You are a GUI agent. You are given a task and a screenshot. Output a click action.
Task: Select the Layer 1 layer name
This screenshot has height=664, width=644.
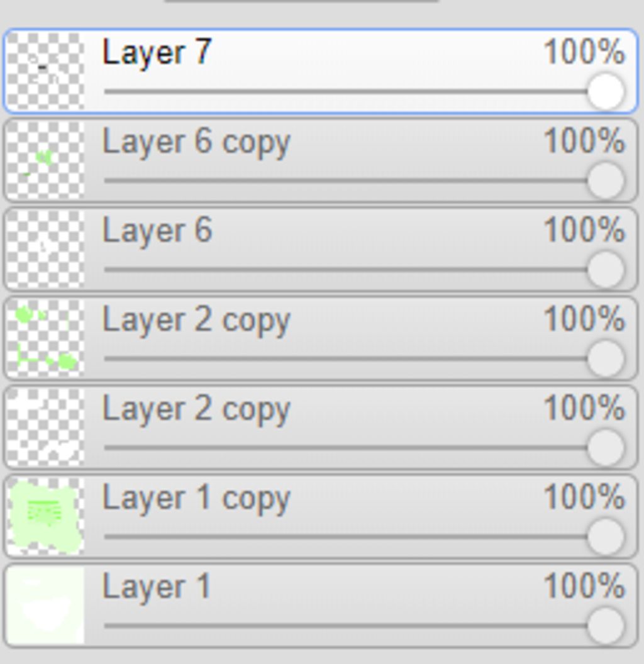(157, 587)
